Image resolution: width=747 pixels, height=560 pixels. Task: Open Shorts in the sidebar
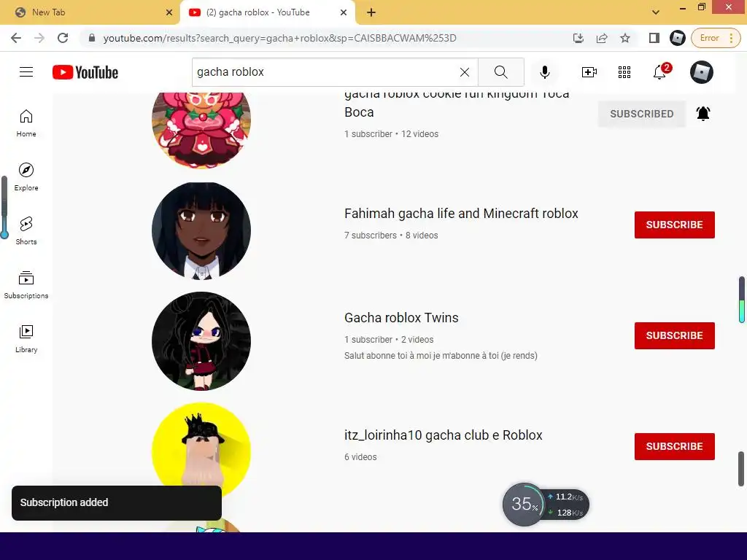[26, 231]
